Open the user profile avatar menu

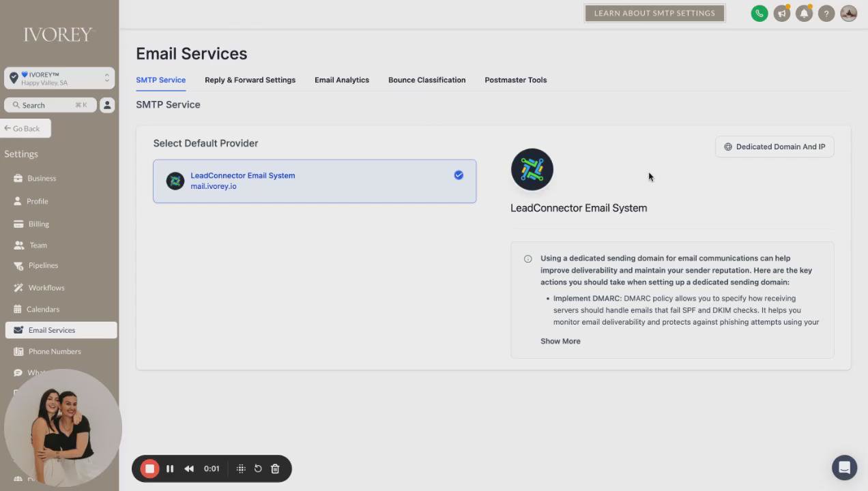click(848, 14)
